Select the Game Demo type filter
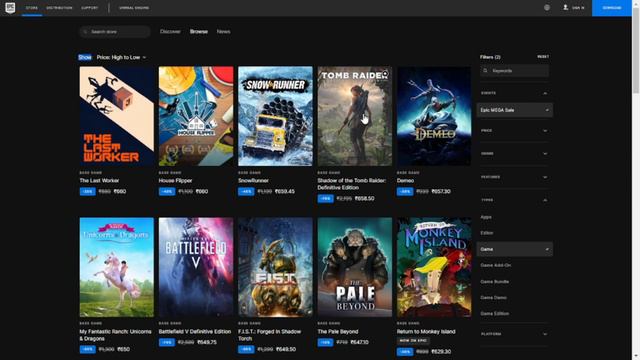Image resolution: width=640 pixels, height=360 pixels. click(x=493, y=298)
